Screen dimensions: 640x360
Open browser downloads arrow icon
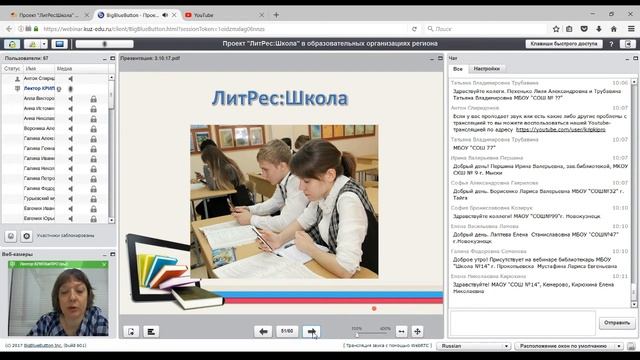tap(599, 29)
